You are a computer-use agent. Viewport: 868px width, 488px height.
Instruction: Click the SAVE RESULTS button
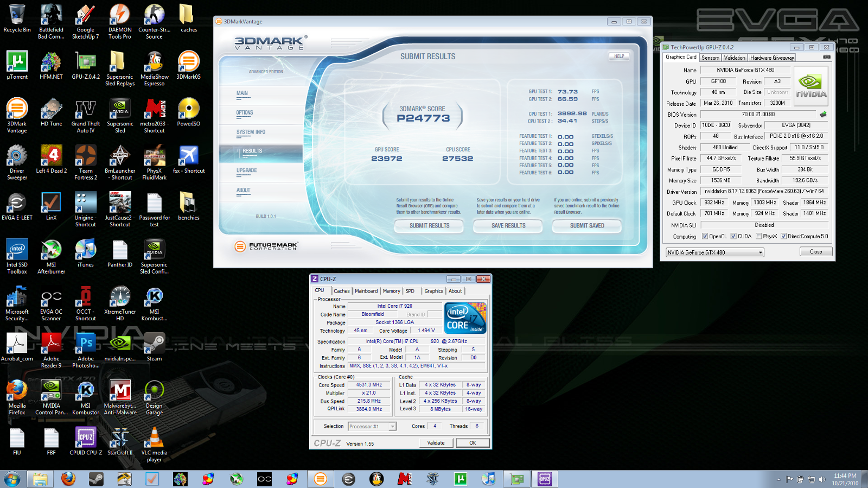click(x=508, y=226)
